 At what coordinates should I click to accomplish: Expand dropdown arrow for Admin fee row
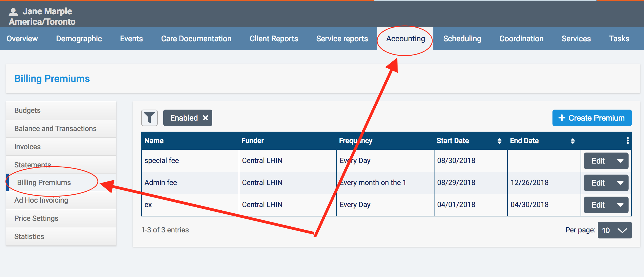[620, 183]
